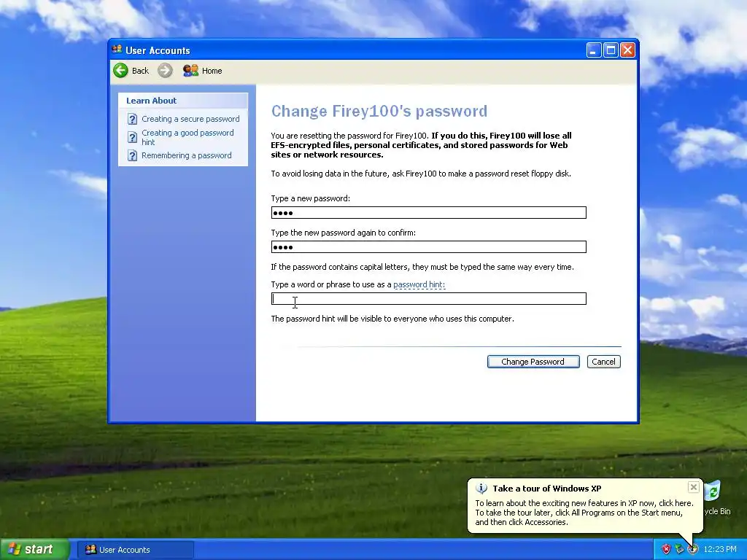The width and height of the screenshot is (747, 560).
Task: Click the help icon beside Remembering a password
Action: click(x=133, y=156)
